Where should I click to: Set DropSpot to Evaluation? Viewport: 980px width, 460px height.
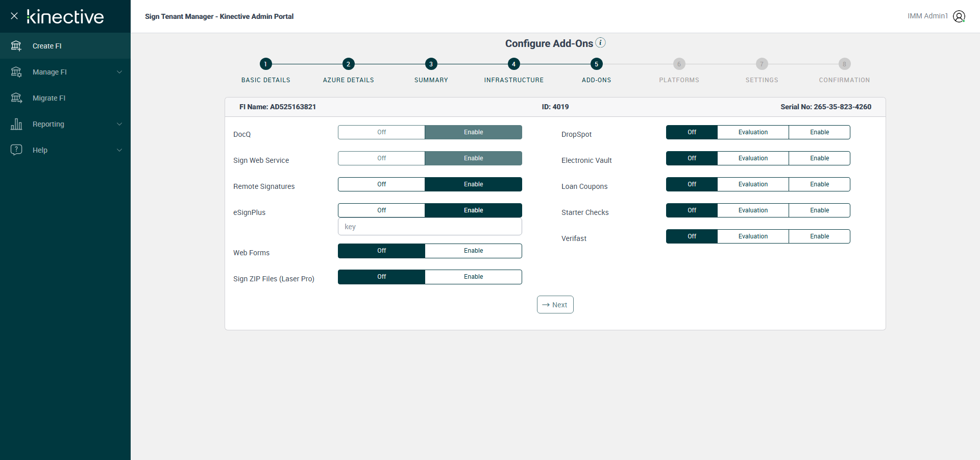753,132
